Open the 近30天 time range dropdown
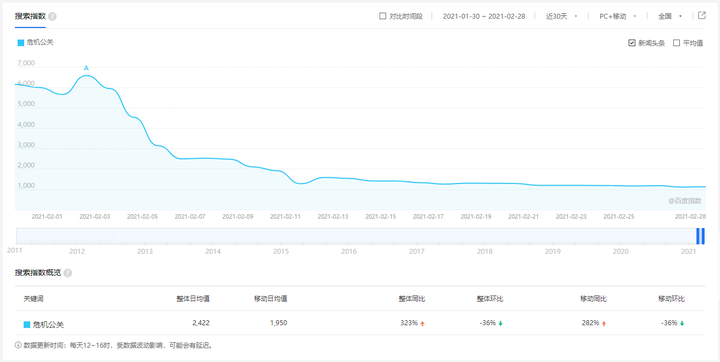This screenshot has width=720, height=362. click(x=561, y=16)
